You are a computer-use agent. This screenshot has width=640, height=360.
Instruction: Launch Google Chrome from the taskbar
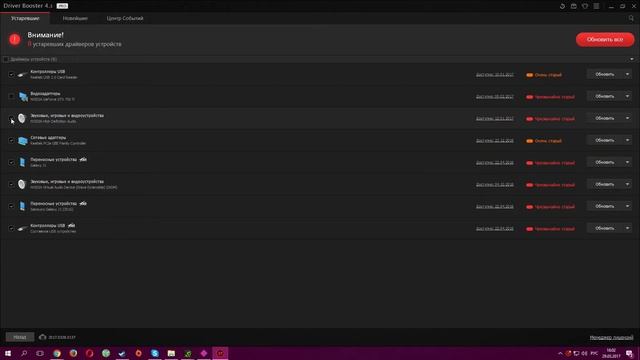click(57, 353)
